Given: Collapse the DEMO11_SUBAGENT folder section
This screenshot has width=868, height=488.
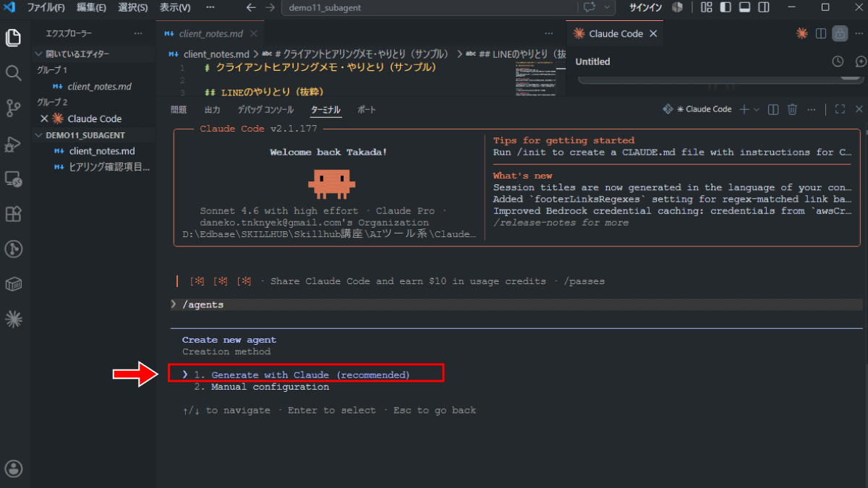Looking at the screenshot, I should tap(94, 135).
